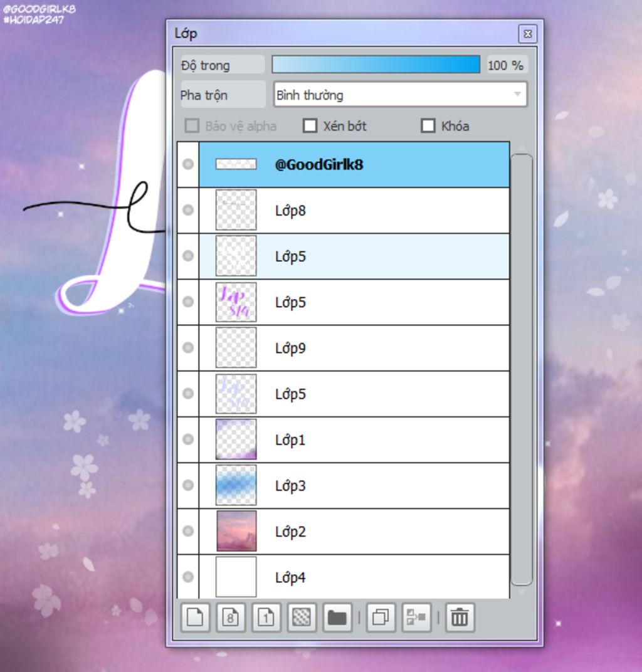
Task: Hide the Lớp8 layer
Action: [x=188, y=210]
